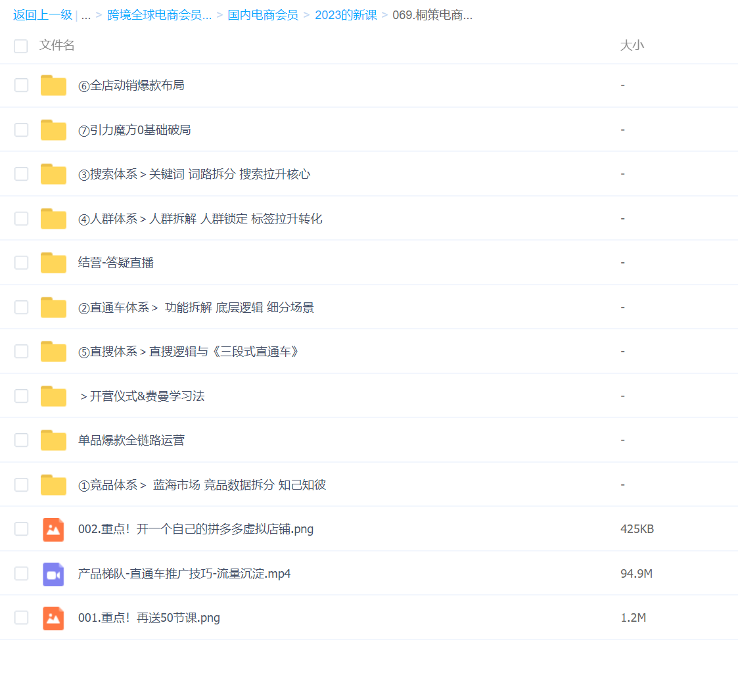The image size is (738, 700).
Task: Select the checkbox for 产品梯队-直通车推广技巧-流量沉淀.mp4
Action: pos(20,573)
